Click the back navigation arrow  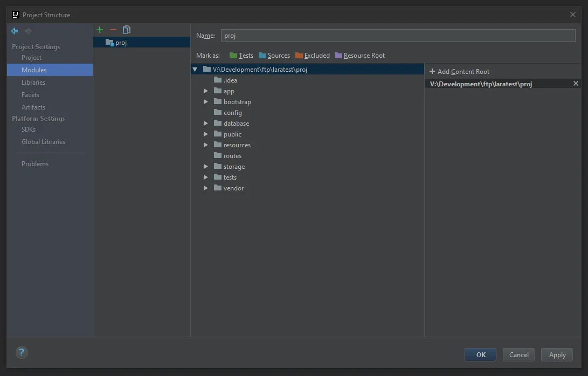pos(15,31)
